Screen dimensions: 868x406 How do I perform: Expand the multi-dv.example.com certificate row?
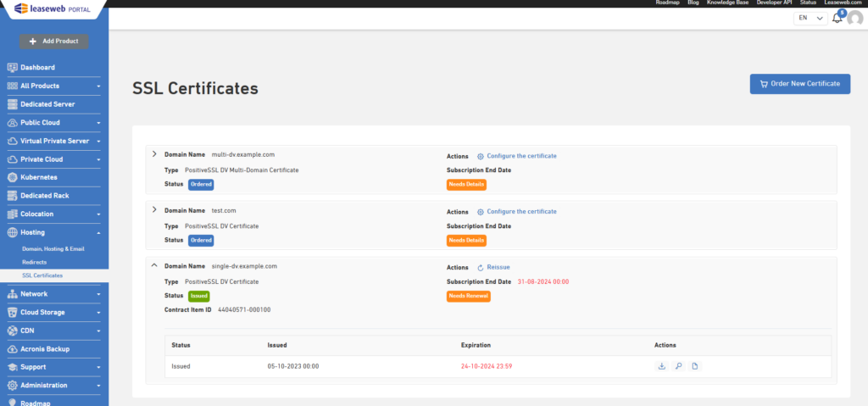[x=154, y=154]
